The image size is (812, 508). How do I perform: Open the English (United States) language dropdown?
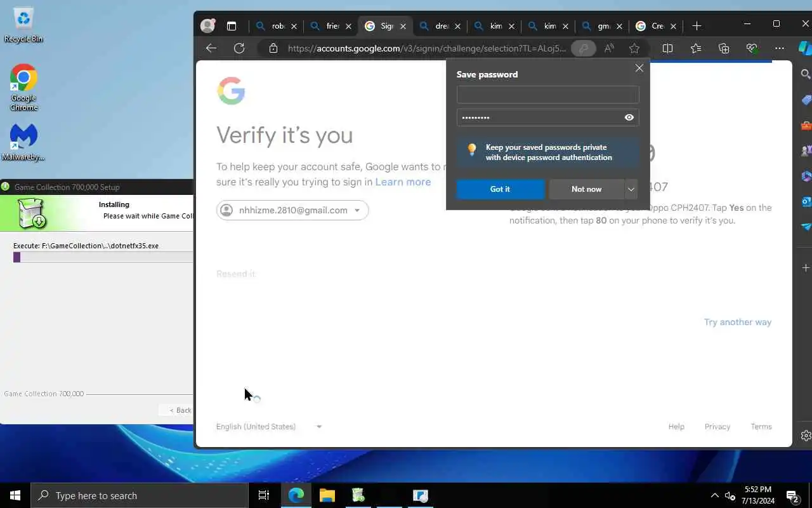[x=269, y=427]
